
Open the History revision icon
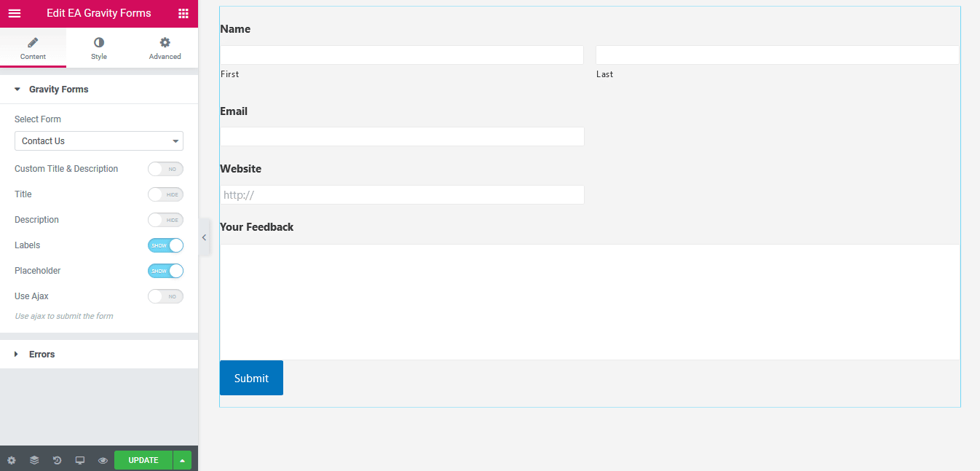pos(57,460)
